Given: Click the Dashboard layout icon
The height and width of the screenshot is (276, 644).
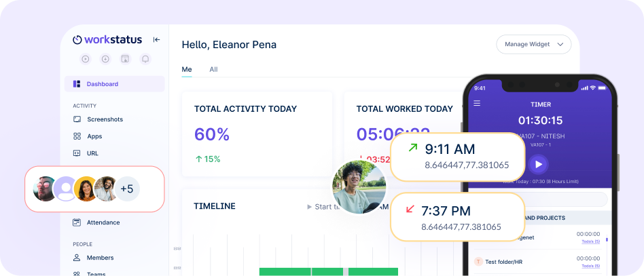Looking at the screenshot, I should tap(77, 84).
